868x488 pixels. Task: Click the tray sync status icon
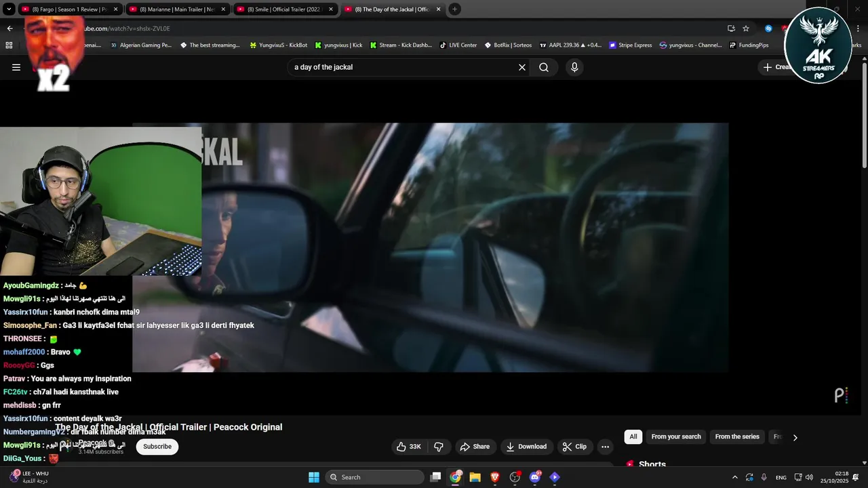pyautogui.click(x=749, y=477)
